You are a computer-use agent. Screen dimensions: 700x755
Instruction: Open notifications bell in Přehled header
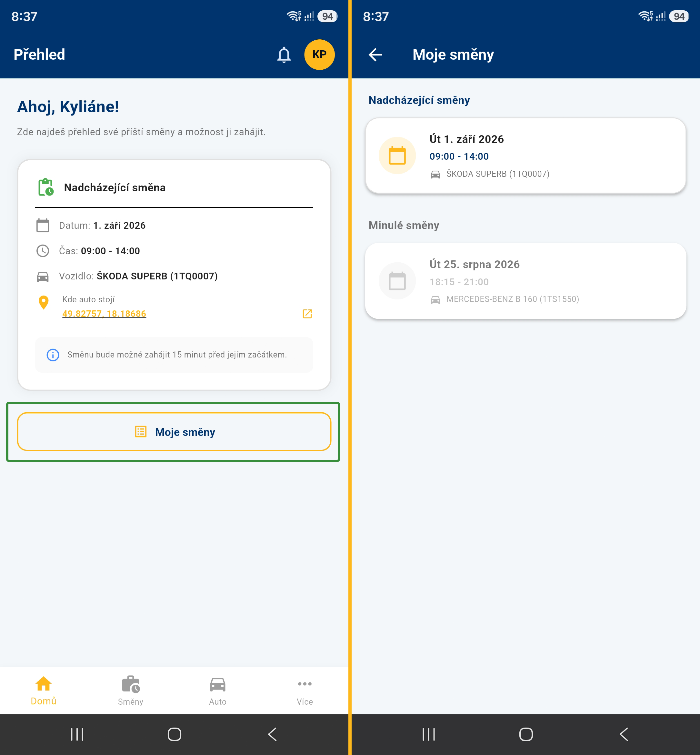pos(284,55)
